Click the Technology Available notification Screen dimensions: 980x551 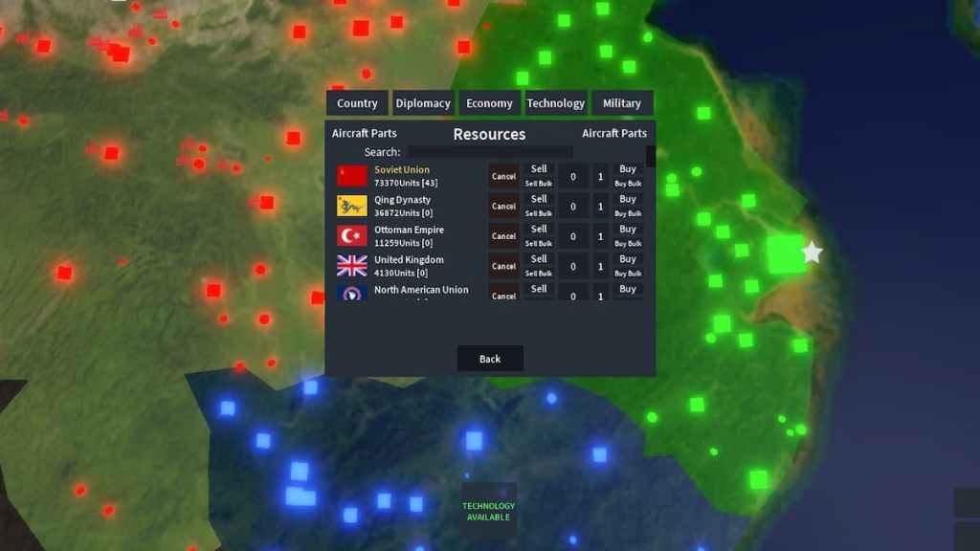[x=489, y=512]
